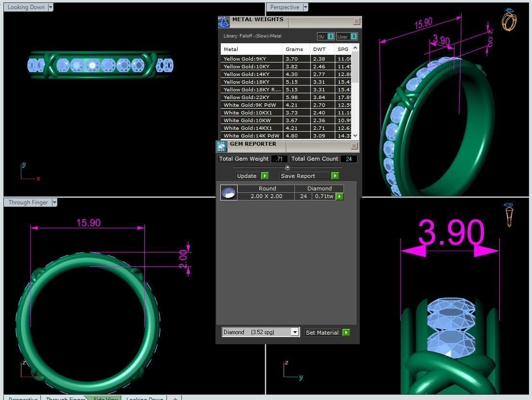
Task: Select the Yellow Gold:18KY row
Action: (286, 82)
